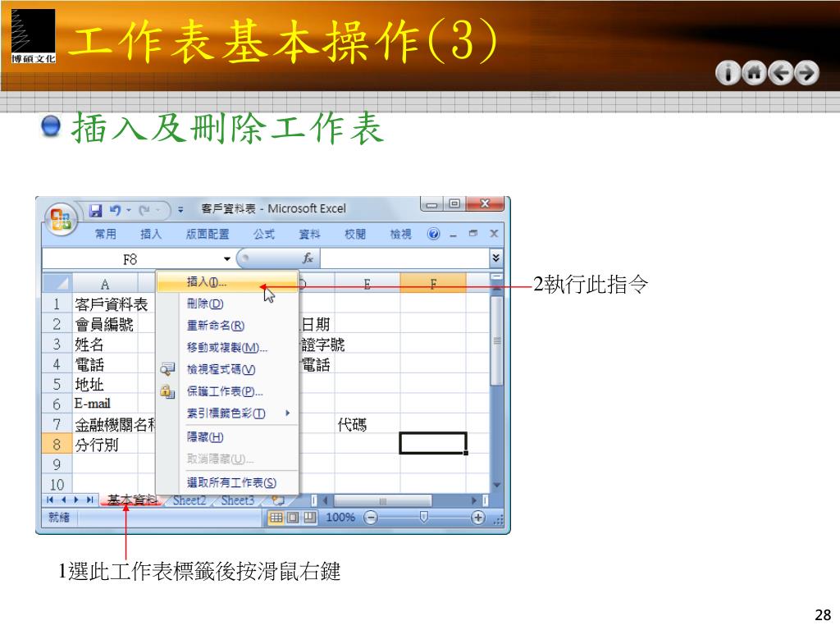Click the formula bar input area
This screenshot has width=840, height=630.
coord(404,258)
